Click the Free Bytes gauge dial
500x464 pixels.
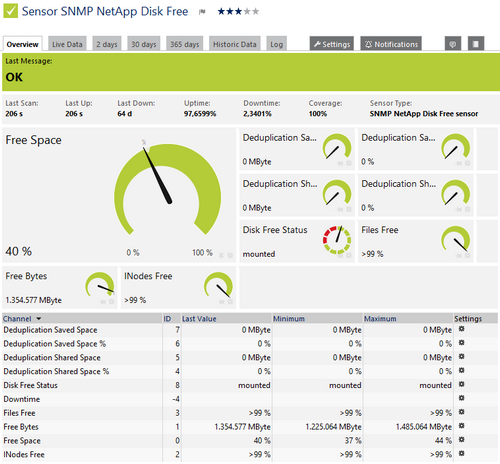tap(100, 285)
